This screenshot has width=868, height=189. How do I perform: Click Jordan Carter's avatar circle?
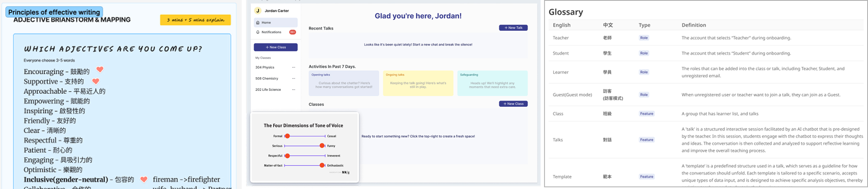pyautogui.click(x=258, y=11)
